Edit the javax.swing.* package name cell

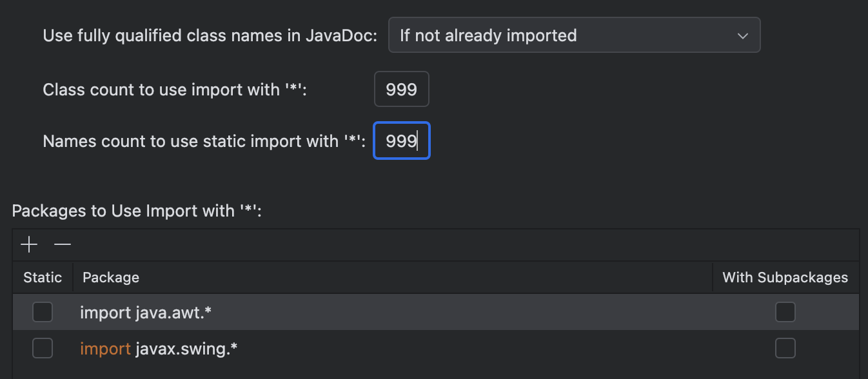pos(187,348)
